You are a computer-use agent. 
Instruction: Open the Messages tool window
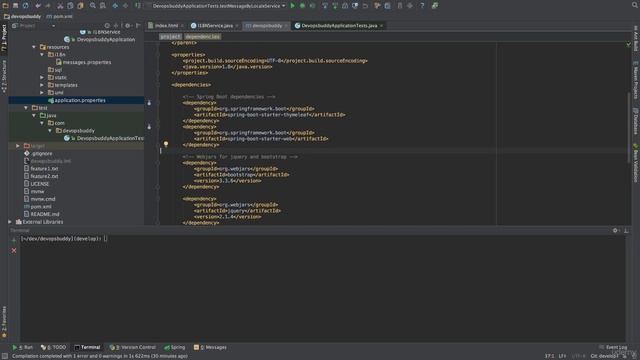click(211, 347)
